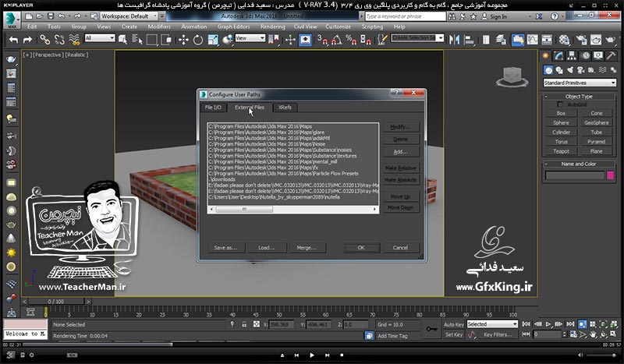Click the Teapot primitive button
The image size is (624, 364).
pos(561,151)
